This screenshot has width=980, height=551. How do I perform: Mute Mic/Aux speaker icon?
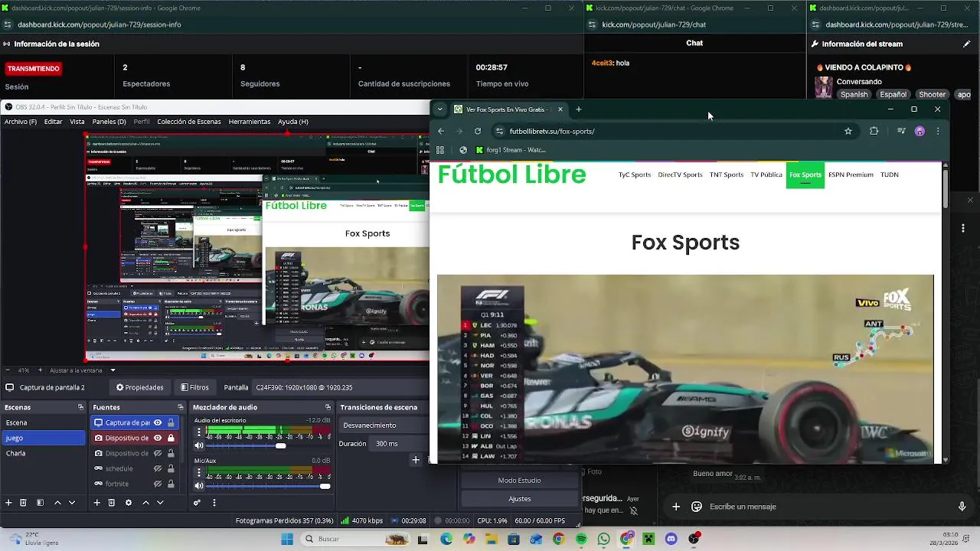click(x=199, y=486)
